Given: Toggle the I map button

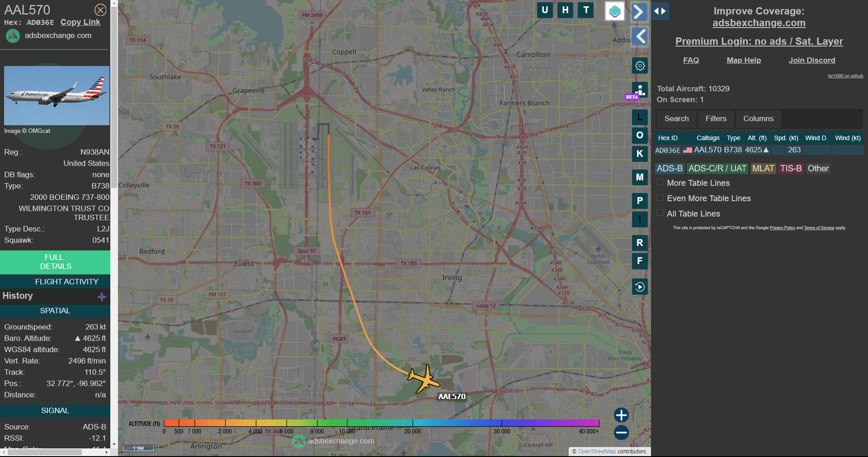Looking at the screenshot, I should [640, 219].
